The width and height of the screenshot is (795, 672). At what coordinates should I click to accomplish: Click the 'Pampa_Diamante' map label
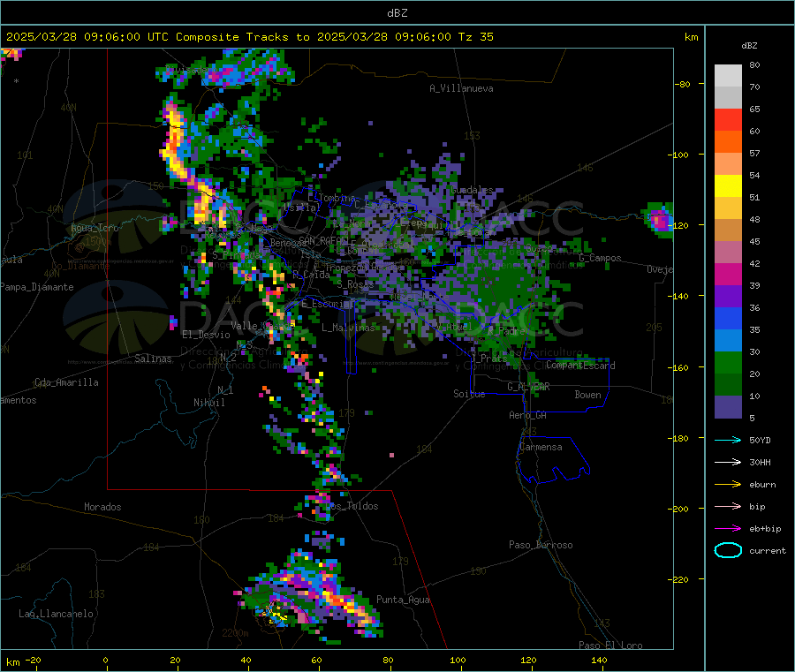click(37, 287)
